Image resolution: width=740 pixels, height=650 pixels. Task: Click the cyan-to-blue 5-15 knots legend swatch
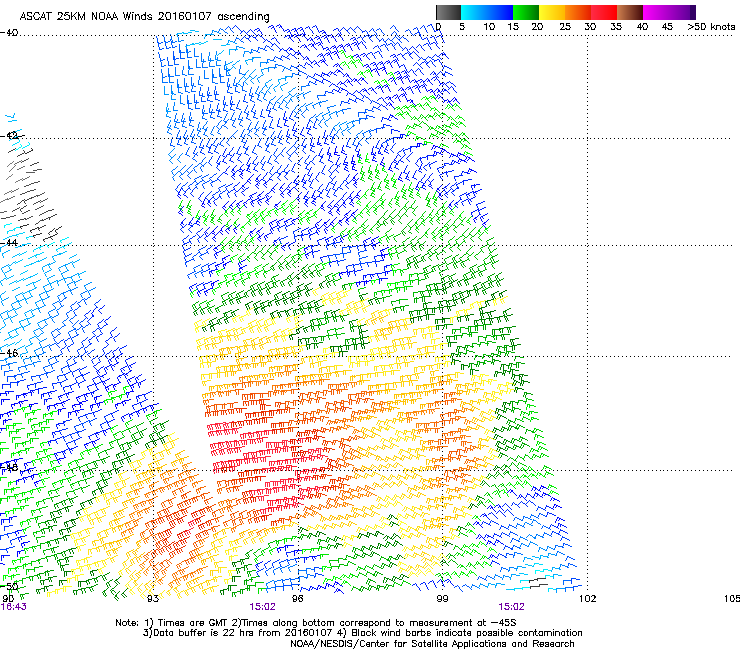[487, 12]
